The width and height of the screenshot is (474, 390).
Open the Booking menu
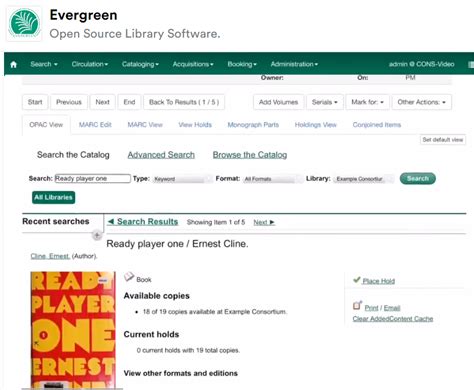[242, 64]
